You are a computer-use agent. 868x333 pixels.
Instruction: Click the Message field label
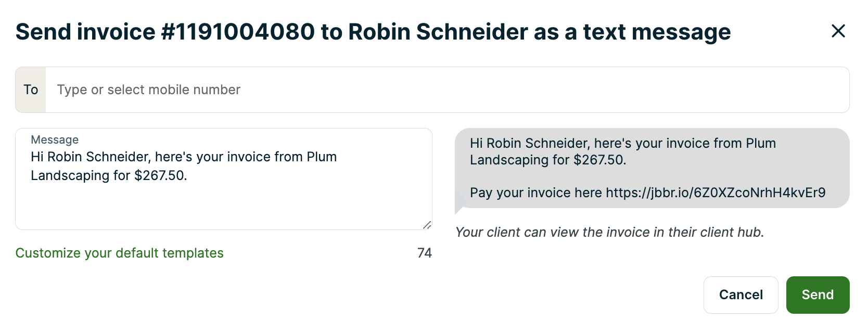pyautogui.click(x=55, y=139)
